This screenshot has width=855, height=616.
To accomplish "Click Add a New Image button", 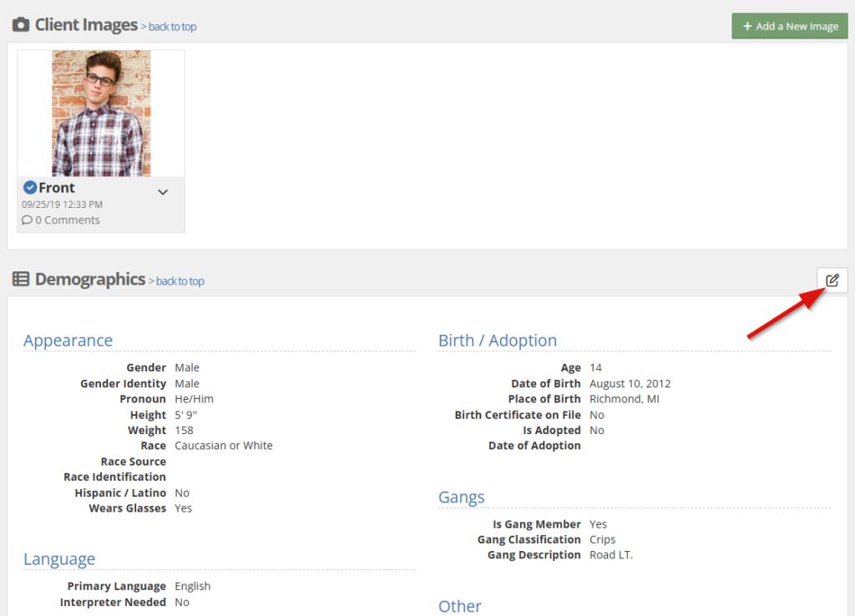I will tap(790, 26).
